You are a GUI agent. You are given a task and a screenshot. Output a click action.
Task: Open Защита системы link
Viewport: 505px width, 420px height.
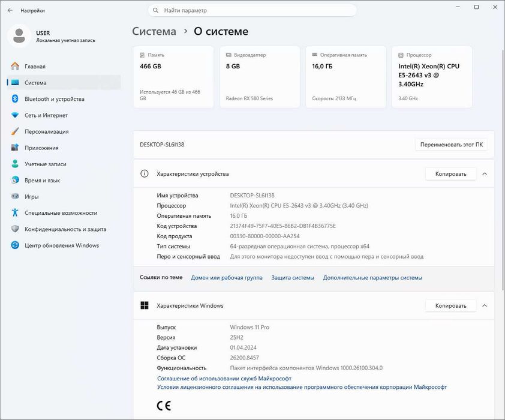tap(293, 277)
